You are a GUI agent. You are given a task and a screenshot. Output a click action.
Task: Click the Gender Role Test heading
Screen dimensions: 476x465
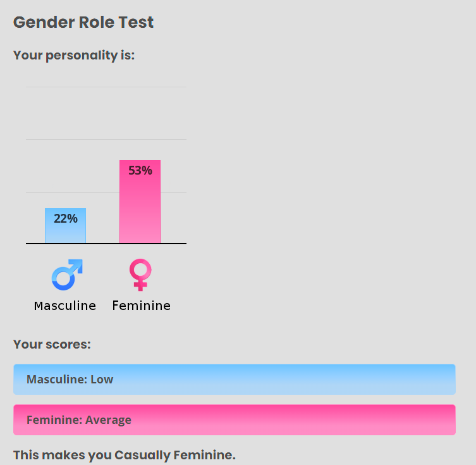point(83,22)
